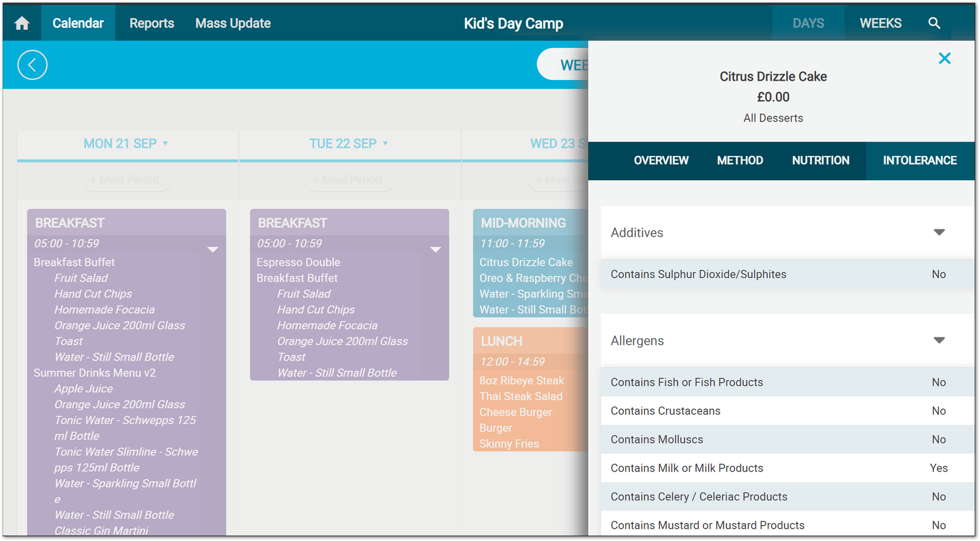Select the METHOD tab
980x541 pixels.
point(740,161)
